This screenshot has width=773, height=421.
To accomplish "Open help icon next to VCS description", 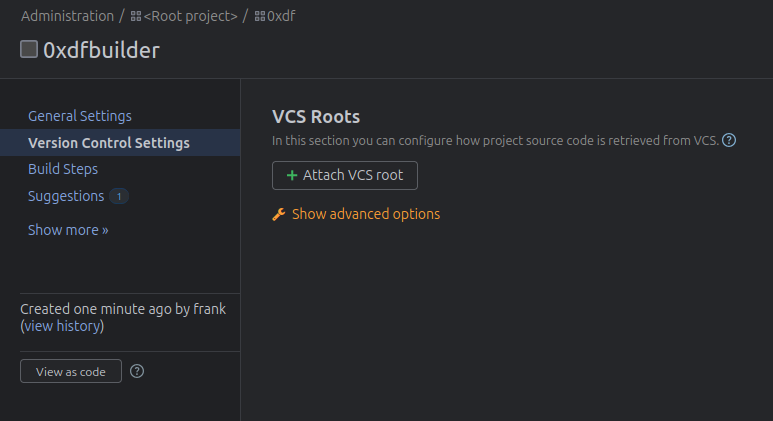I will pos(729,141).
